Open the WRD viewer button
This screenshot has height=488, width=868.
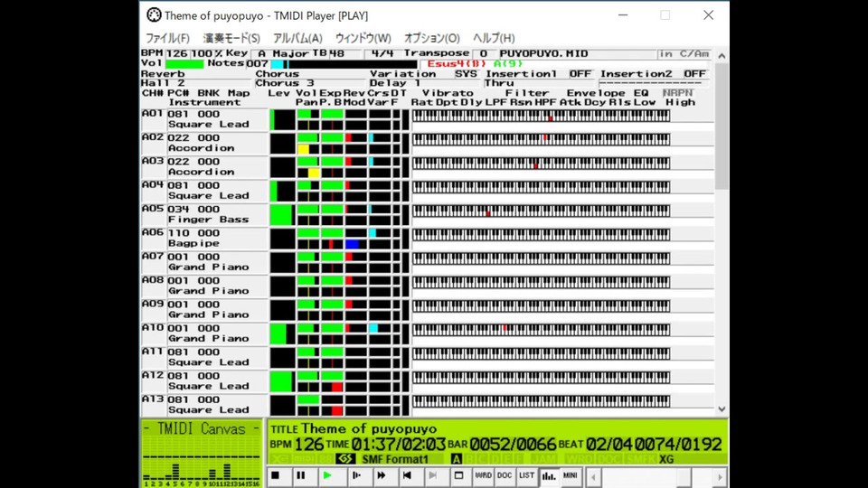click(x=483, y=476)
